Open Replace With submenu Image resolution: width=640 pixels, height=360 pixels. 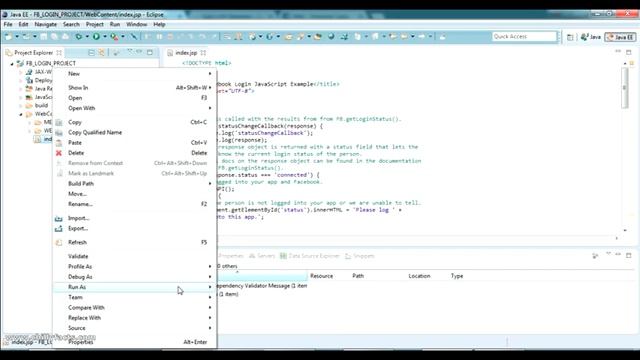[135, 318]
